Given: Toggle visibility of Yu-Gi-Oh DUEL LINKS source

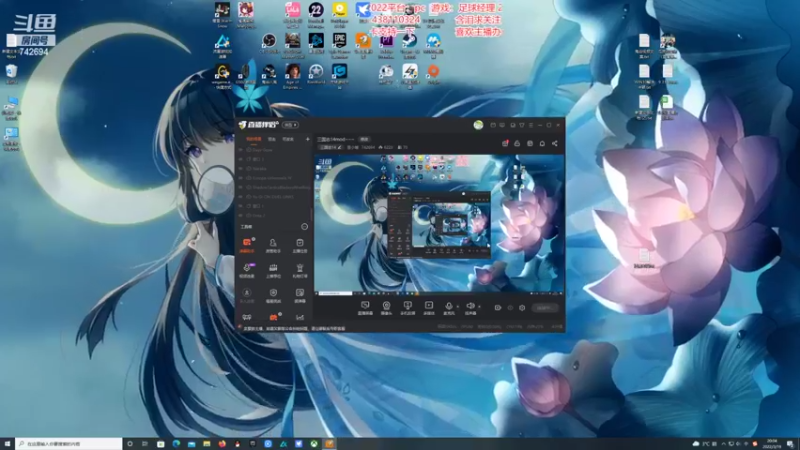Looking at the screenshot, I should point(241,196).
